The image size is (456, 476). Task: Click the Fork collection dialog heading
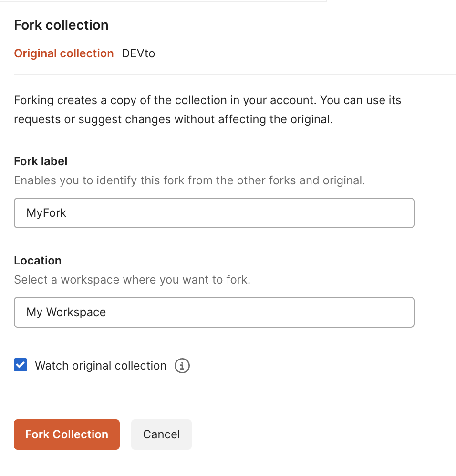click(61, 25)
